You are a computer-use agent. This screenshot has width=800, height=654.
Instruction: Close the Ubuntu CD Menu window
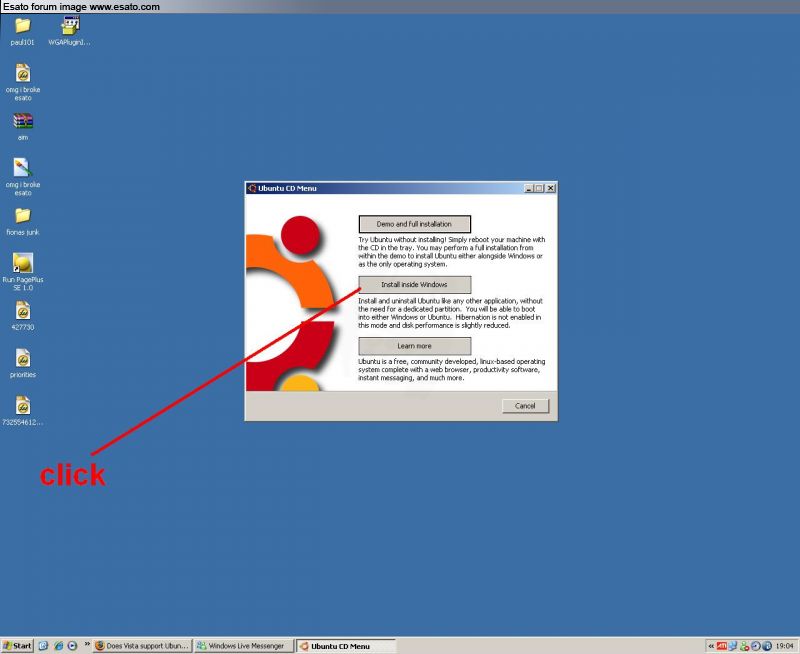(x=551, y=188)
